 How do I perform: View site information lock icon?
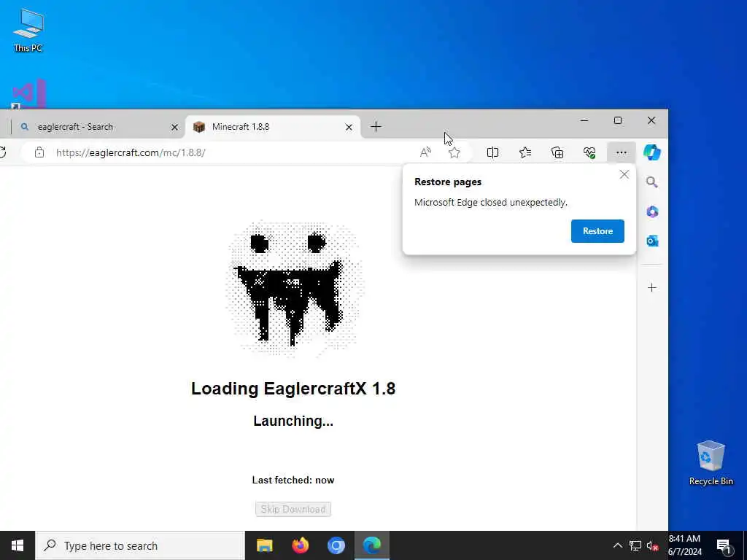tap(39, 152)
